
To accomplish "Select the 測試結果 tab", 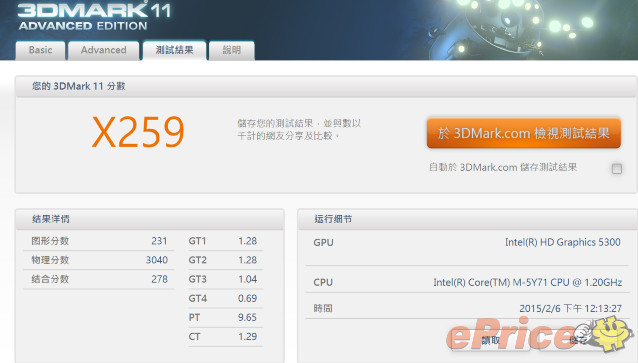I will [x=175, y=50].
